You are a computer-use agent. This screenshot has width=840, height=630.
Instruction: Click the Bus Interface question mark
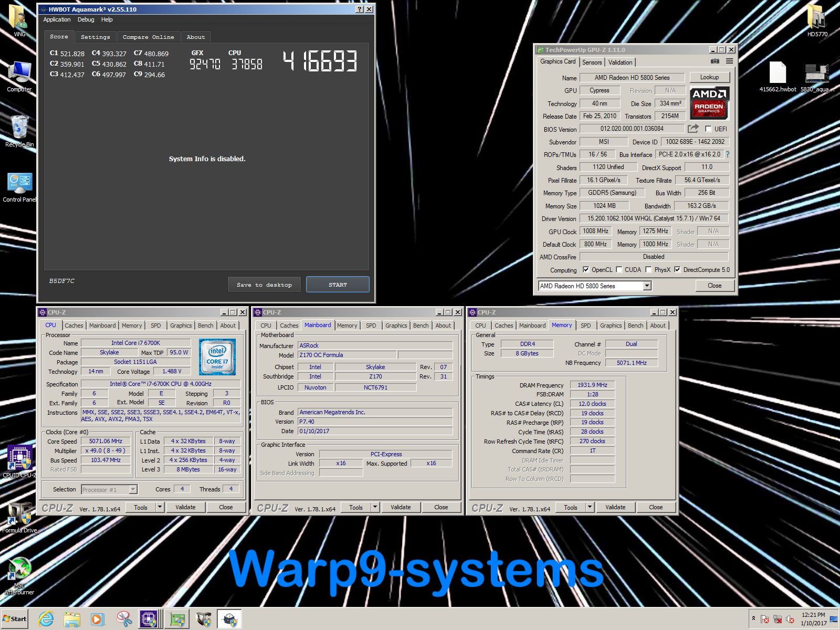pos(728,154)
